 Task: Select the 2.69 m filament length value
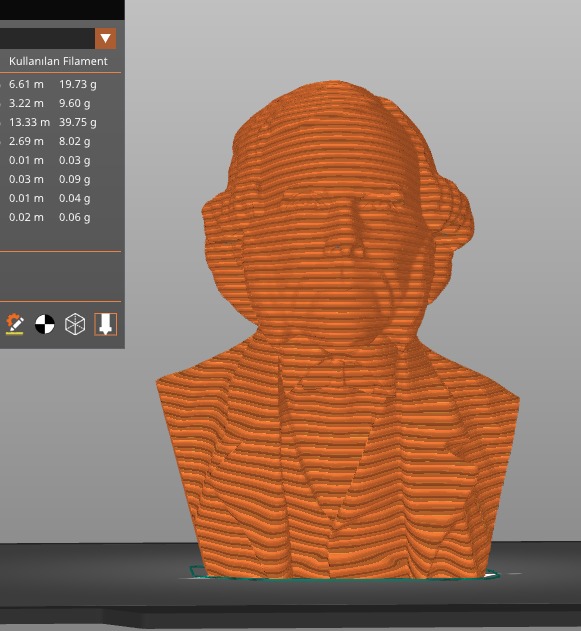coord(26,141)
